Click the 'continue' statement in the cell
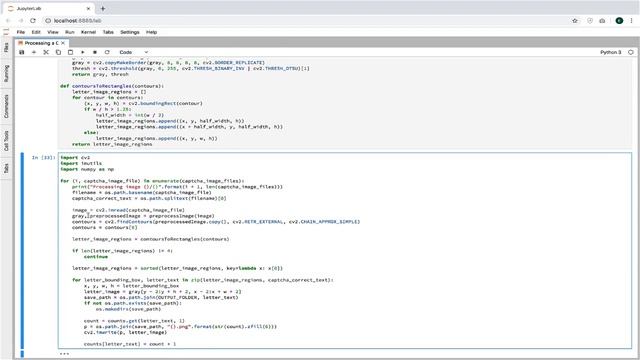 coord(96,257)
